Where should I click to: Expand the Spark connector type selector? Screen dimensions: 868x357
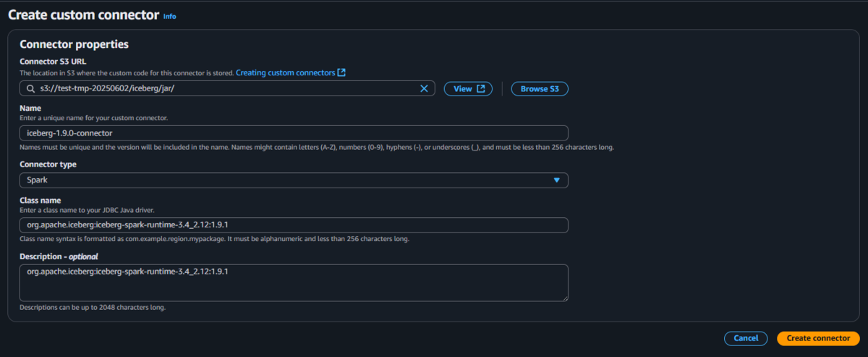click(x=294, y=180)
